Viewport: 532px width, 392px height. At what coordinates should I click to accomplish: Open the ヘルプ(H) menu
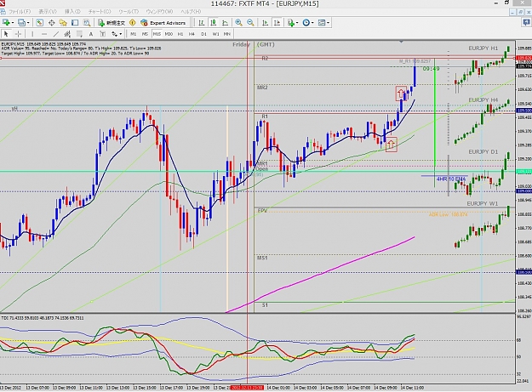(191, 12)
